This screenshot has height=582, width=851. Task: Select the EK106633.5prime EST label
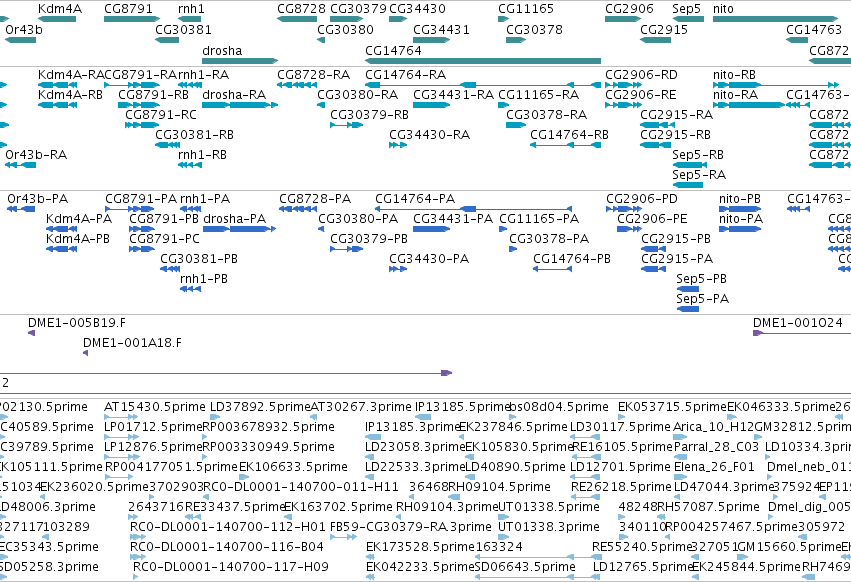tap(293, 467)
